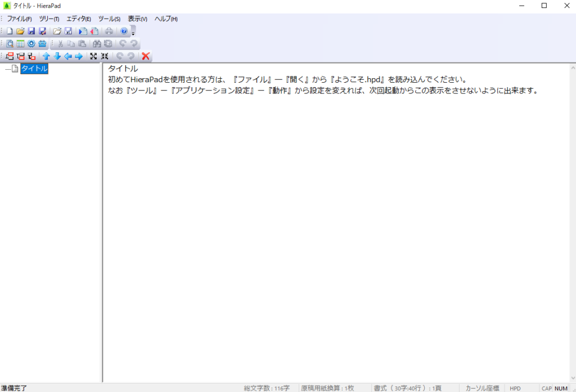Move node right with the blue right arrow

(79, 56)
